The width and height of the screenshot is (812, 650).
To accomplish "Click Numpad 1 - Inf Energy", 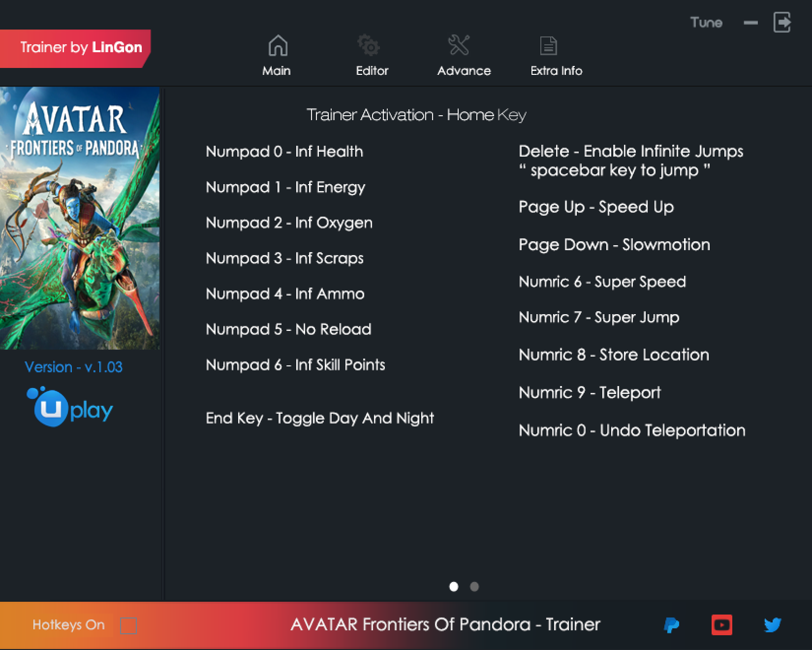I will click(x=285, y=188).
